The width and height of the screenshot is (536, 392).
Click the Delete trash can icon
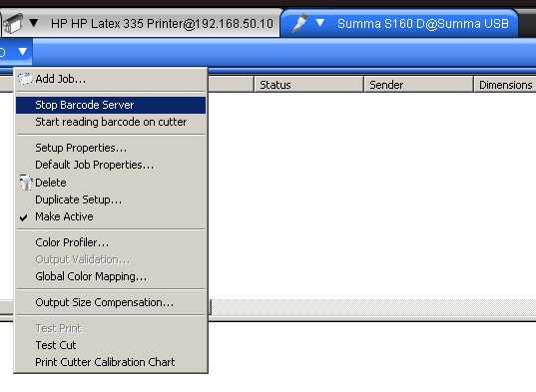coord(26,183)
